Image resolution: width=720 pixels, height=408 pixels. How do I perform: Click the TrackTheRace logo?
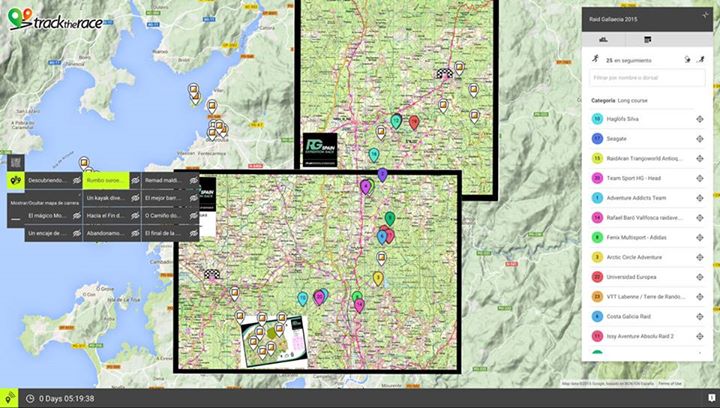click(x=55, y=19)
